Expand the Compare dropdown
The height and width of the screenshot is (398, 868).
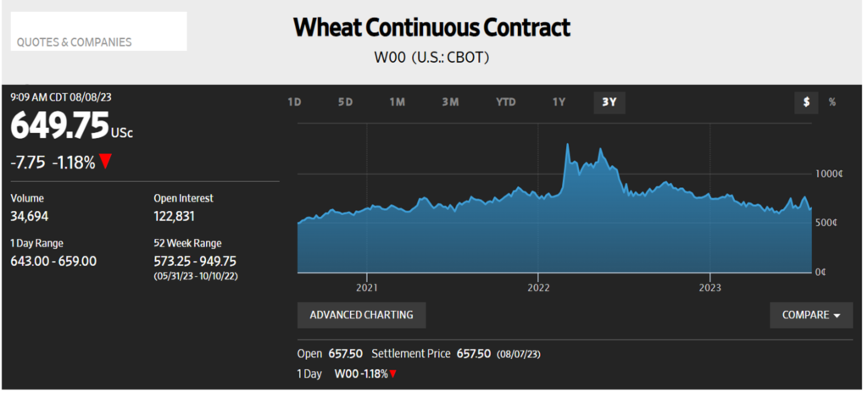click(x=811, y=315)
